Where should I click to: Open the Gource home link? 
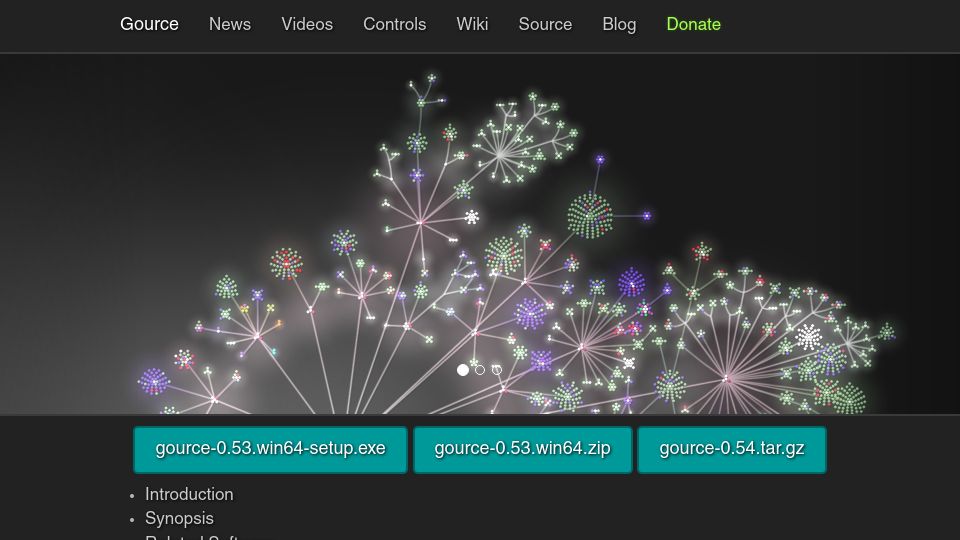pos(149,24)
